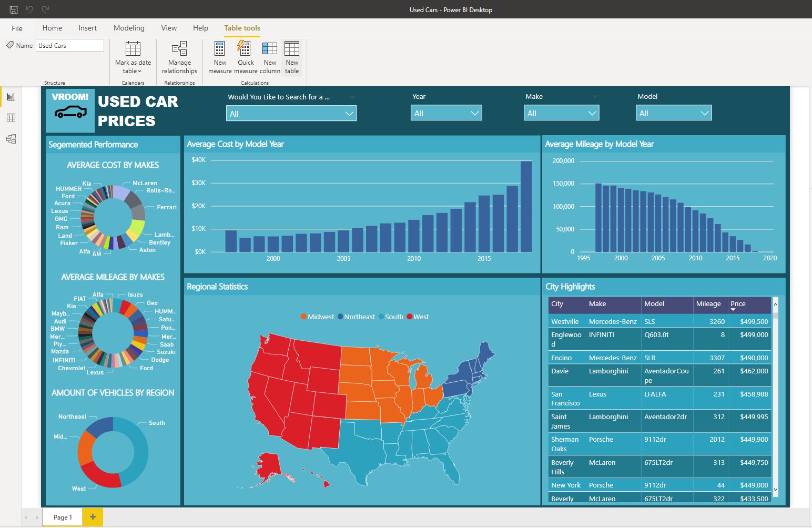Image resolution: width=812 pixels, height=528 pixels.
Task: Open the Help tab
Action: pos(200,28)
